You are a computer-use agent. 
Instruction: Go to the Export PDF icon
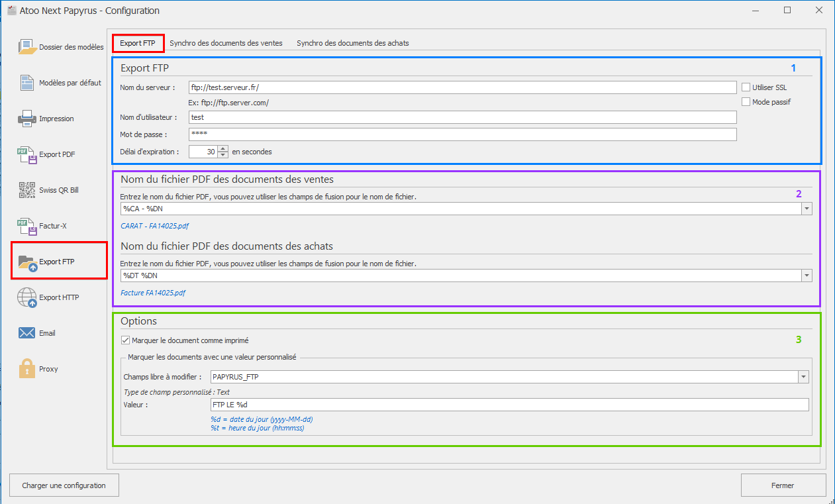pos(26,154)
